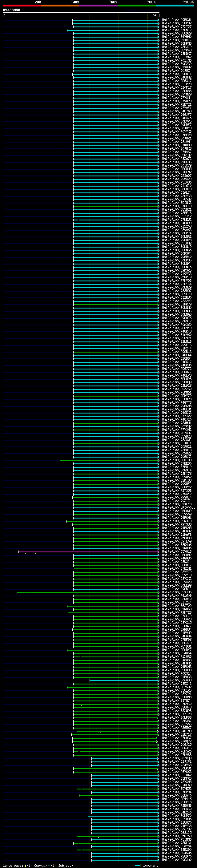Select label UniRef100_Q7V8M4
Screen dimensions: 197x868
(x=177, y=98)
